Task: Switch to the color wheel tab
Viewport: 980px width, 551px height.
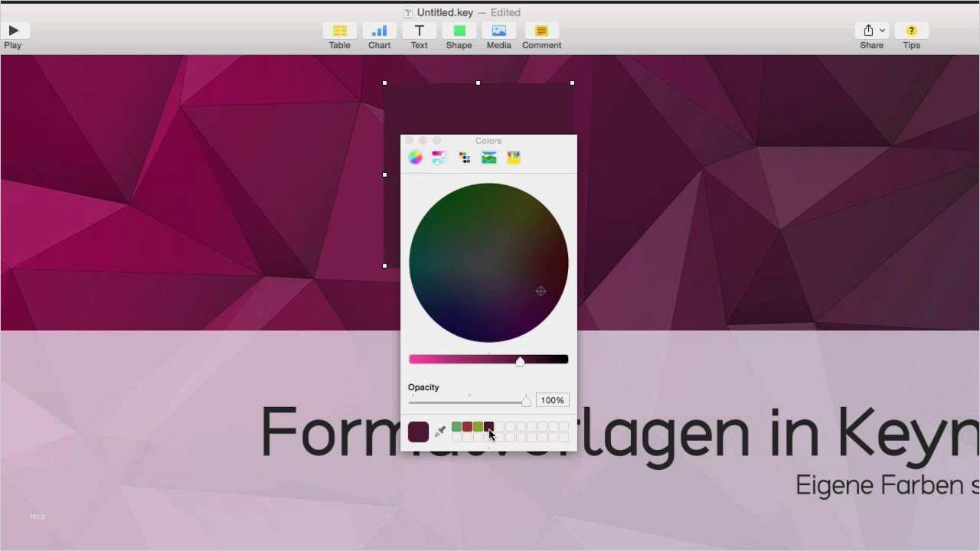Action: [415, 158]
